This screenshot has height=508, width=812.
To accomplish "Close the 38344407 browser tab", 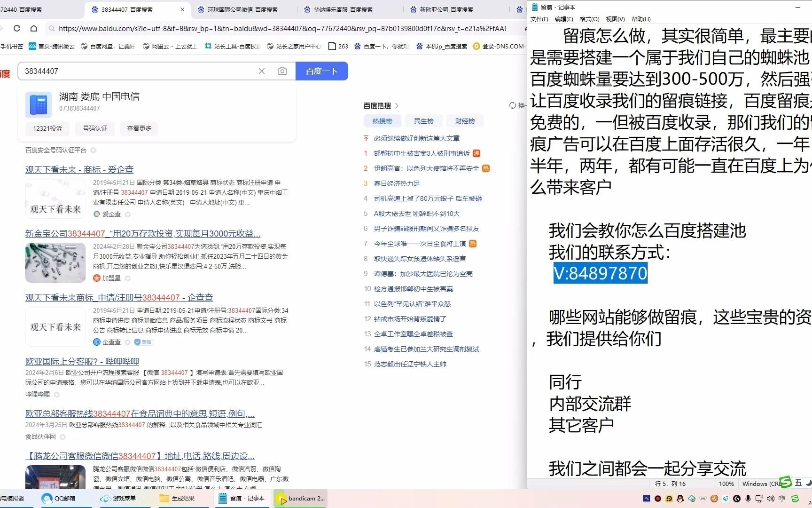I will click(x=182, y=9).
